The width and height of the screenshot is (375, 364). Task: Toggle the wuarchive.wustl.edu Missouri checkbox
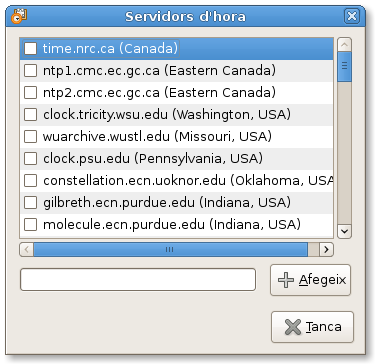pyautogui.click(x=30, y=137)
